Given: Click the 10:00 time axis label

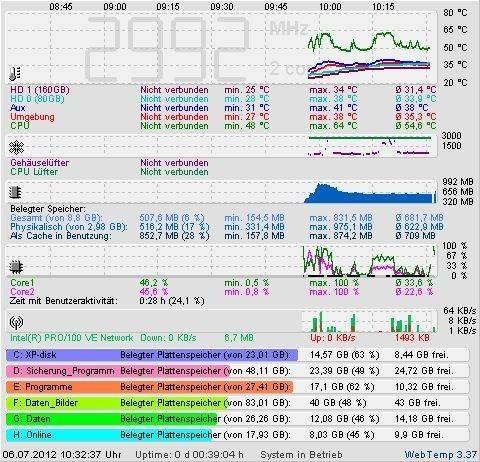Looking at the screenshot, I should 330,7.
